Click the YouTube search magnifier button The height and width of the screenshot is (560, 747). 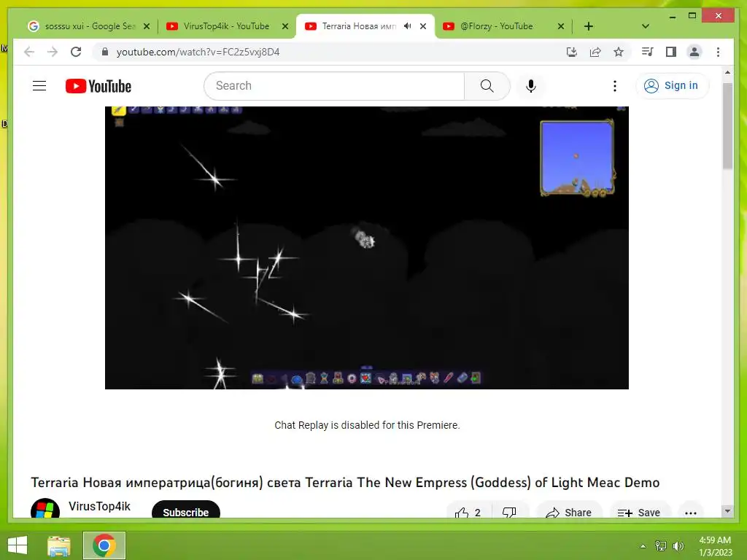tap(487, 86)
